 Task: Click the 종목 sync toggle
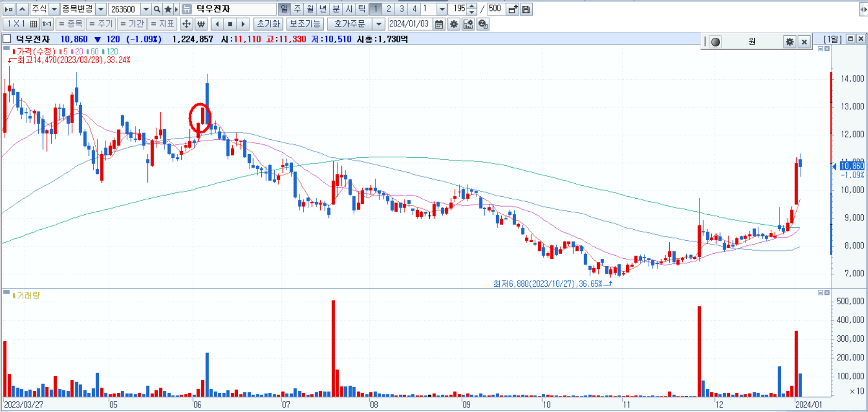tap(70, 24)
